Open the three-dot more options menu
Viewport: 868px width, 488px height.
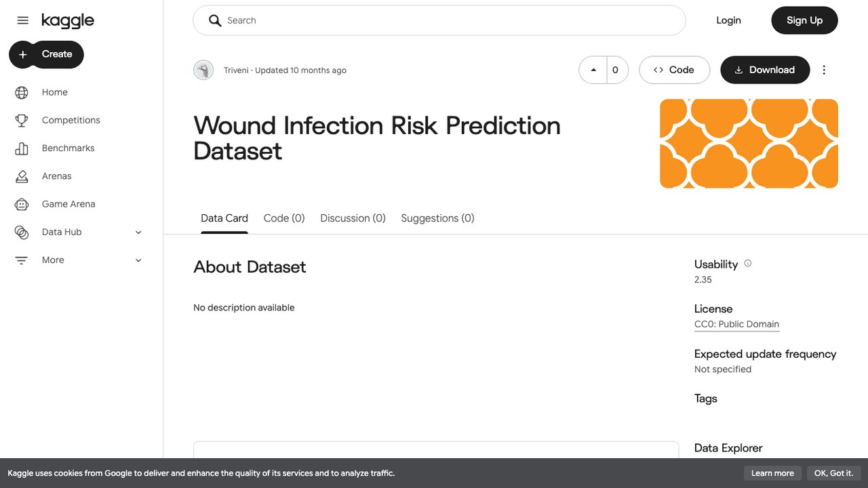824,70
